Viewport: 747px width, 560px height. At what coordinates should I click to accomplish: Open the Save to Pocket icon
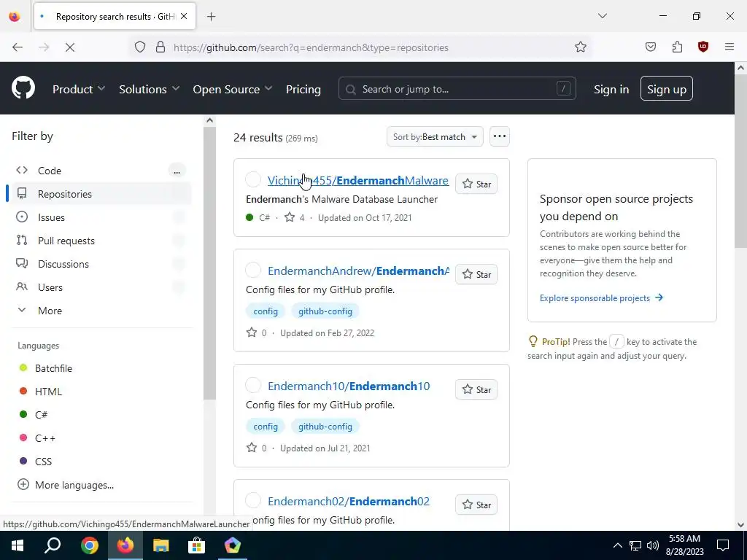[x=650, y=47]
